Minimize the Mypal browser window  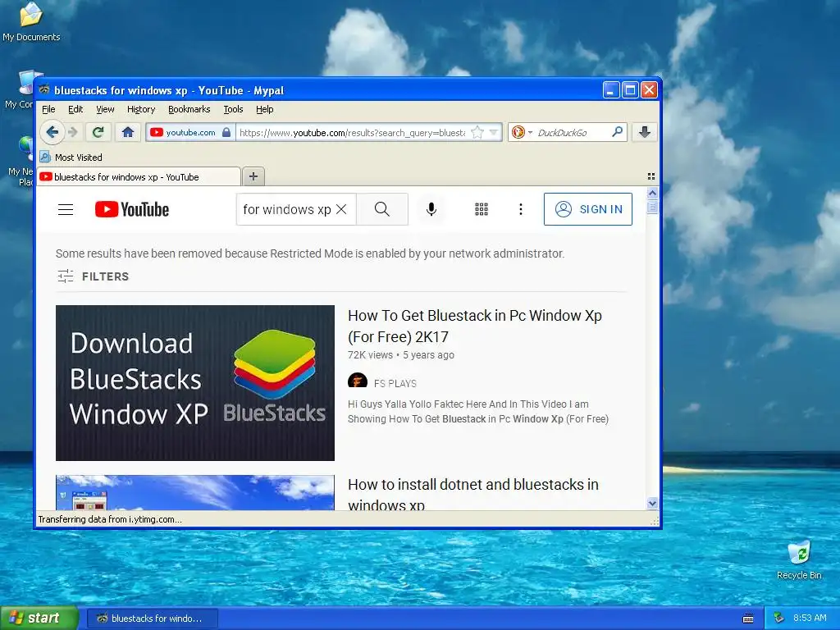(610, 90)
